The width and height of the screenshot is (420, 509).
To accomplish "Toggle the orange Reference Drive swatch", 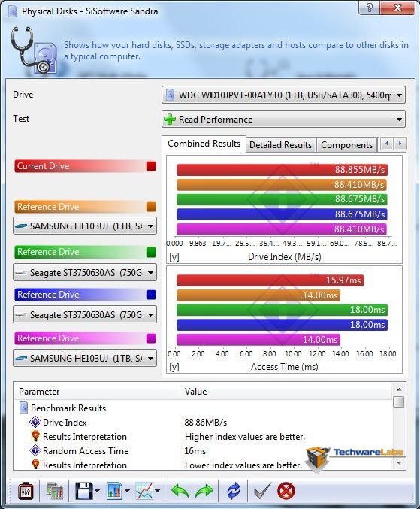I will point(151,207).
